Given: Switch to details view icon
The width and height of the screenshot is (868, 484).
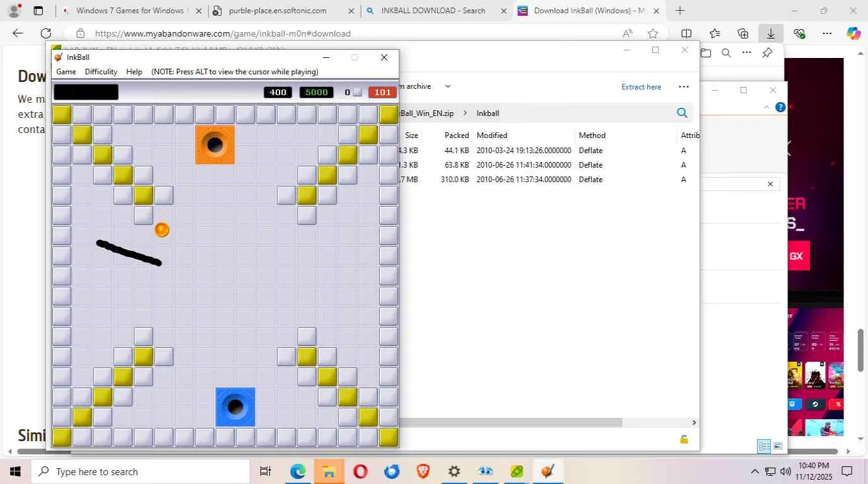Looking at the screenshot, I should [x=764, y=446].
